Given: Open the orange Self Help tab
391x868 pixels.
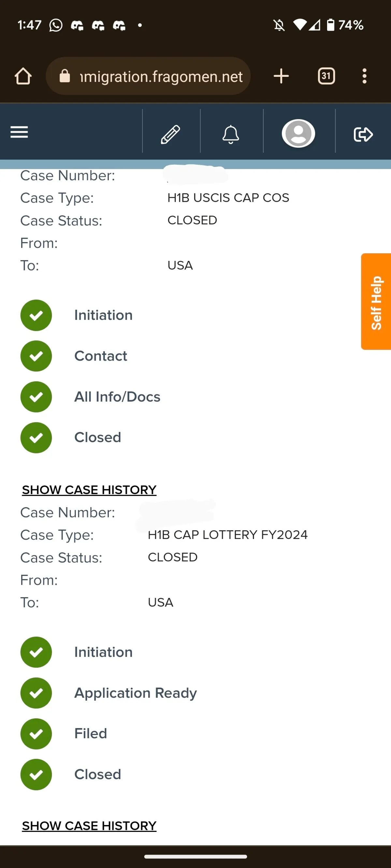Looking at the screenshot, I should [x=376, y=302].
